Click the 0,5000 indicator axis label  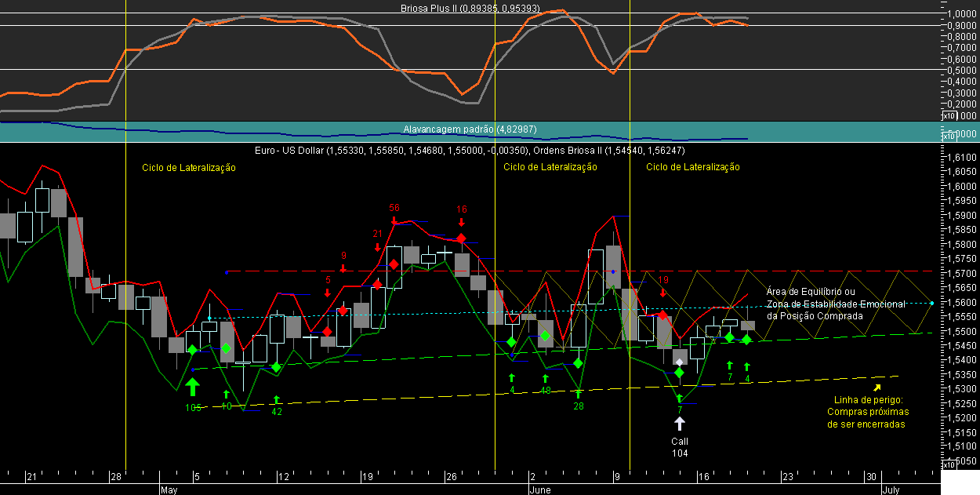[x=960, y=70]
